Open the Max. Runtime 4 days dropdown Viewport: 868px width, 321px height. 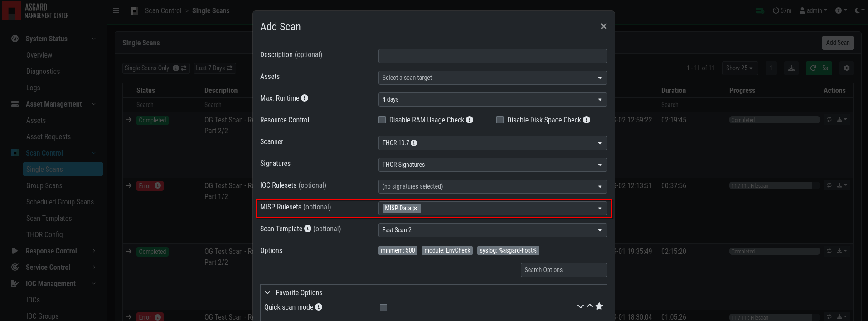[493, 99]
